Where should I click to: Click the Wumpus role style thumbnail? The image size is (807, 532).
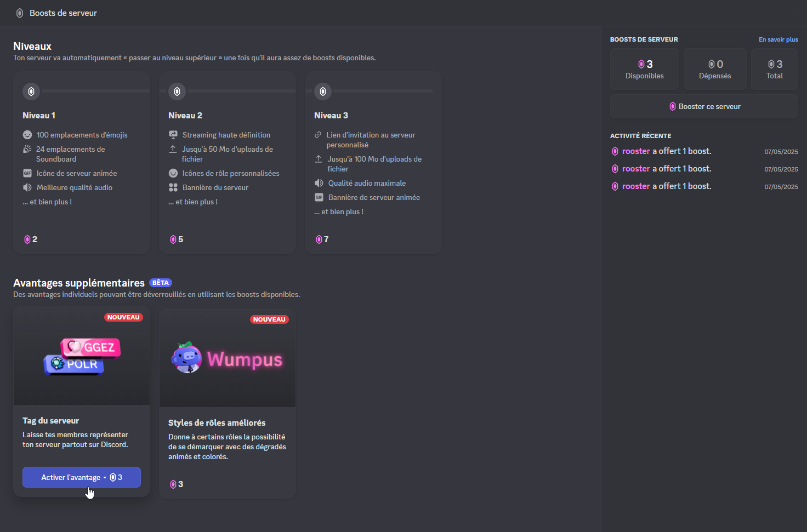(x=228, y=358)
